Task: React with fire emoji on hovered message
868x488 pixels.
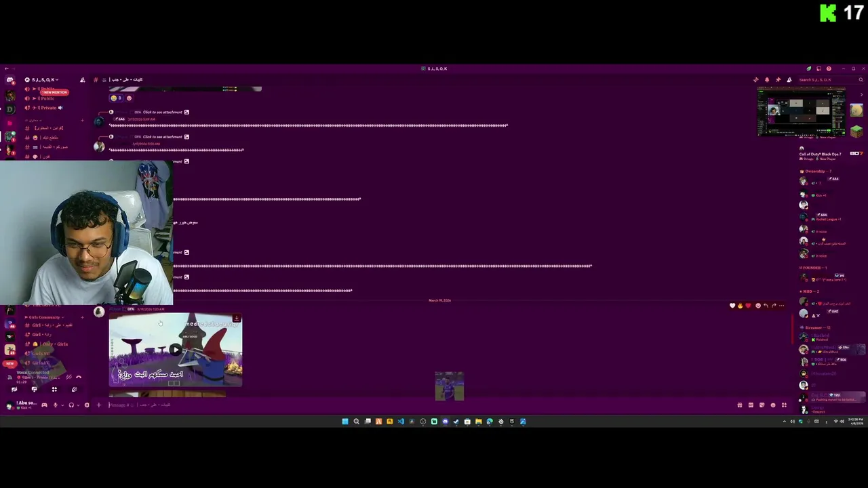Action: (741, 306)
